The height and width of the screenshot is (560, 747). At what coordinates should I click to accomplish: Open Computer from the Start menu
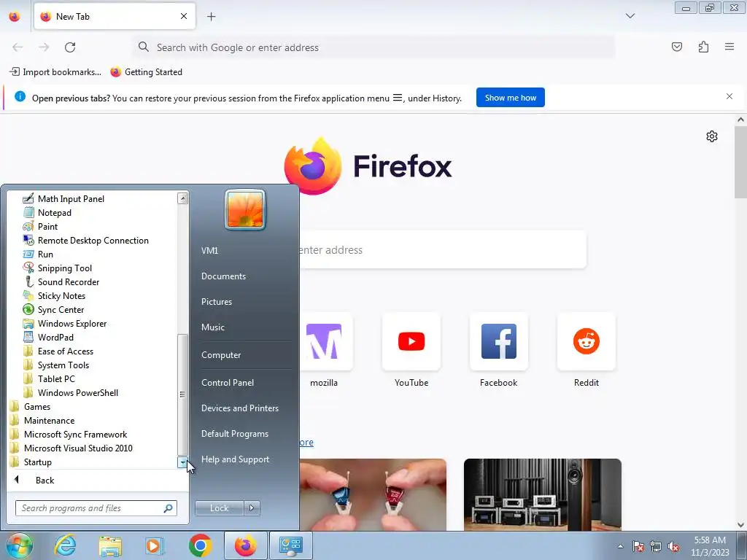tap(220, 354)
